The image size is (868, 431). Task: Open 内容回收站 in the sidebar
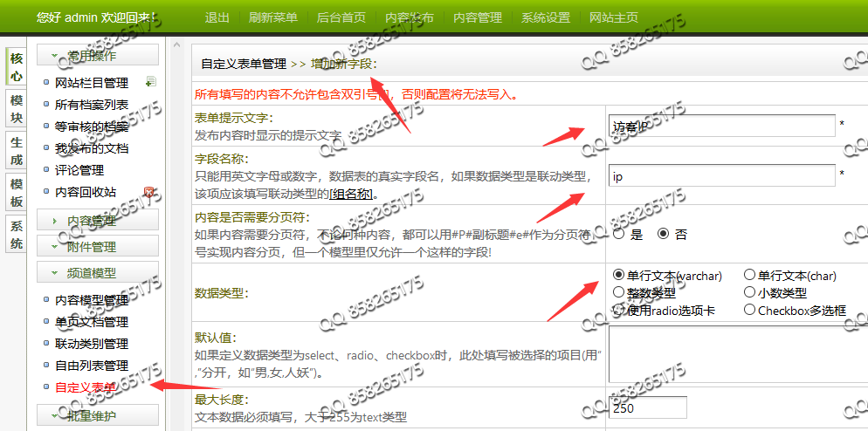[x=86, y=192]
